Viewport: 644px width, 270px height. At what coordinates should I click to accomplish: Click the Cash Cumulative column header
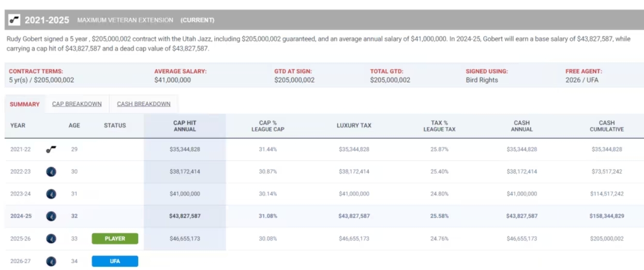[606, 126]
